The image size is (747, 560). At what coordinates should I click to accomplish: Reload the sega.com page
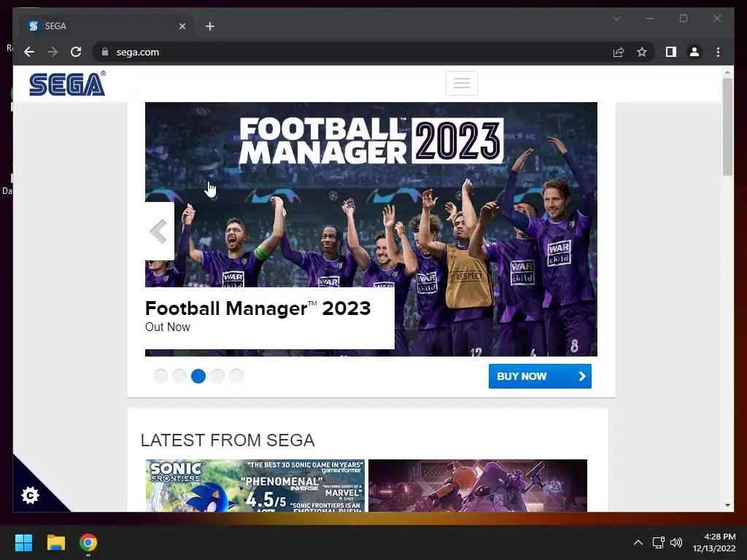point(76,52)
